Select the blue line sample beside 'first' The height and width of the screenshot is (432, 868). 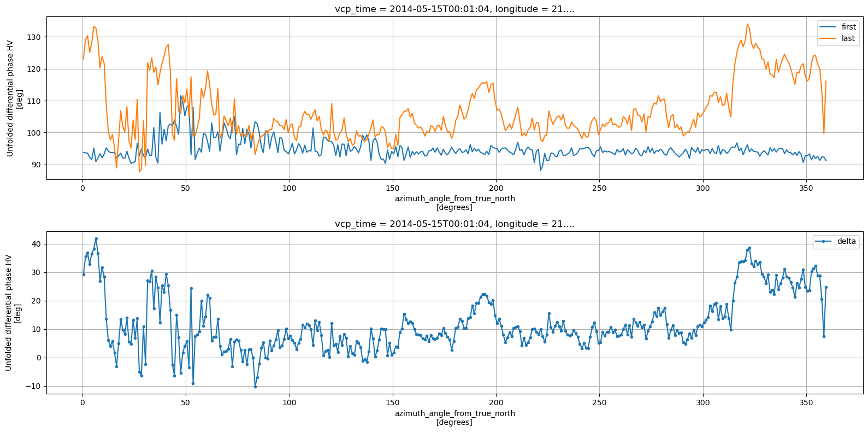click(x=829, y=27)
